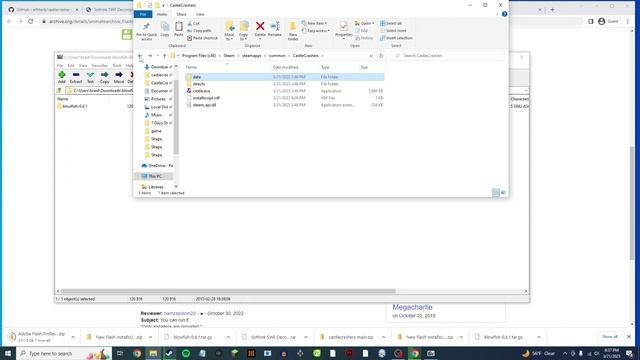Image resolution: width=640 pixels, height=360 pixels.
Task: Open the New item dropdown
Action: [314, 23]
